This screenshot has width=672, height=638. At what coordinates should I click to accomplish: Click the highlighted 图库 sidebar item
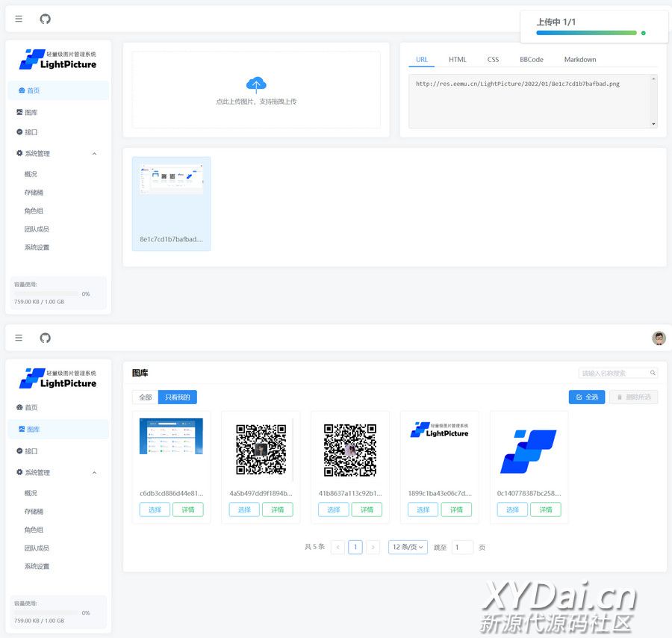(58, 430)
